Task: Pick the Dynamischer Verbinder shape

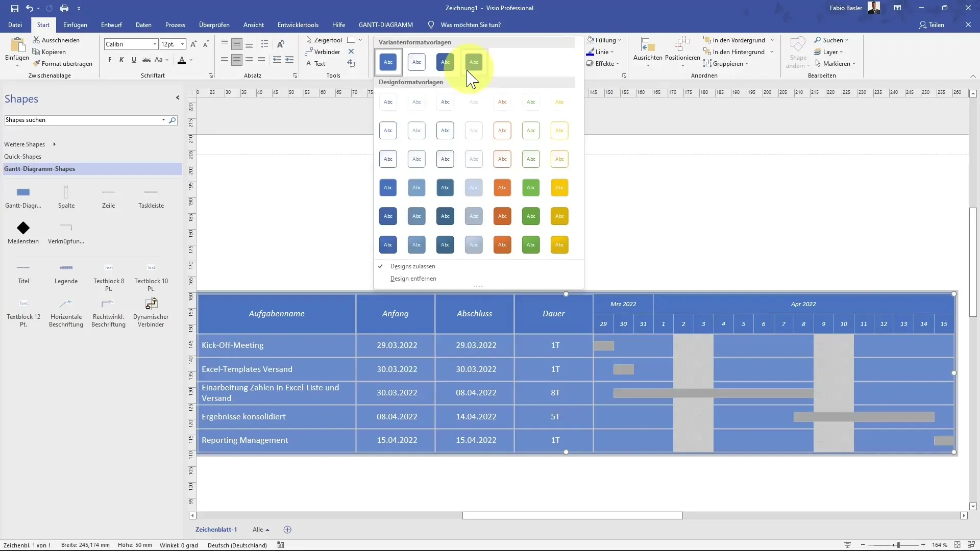Action: point(151,312)
